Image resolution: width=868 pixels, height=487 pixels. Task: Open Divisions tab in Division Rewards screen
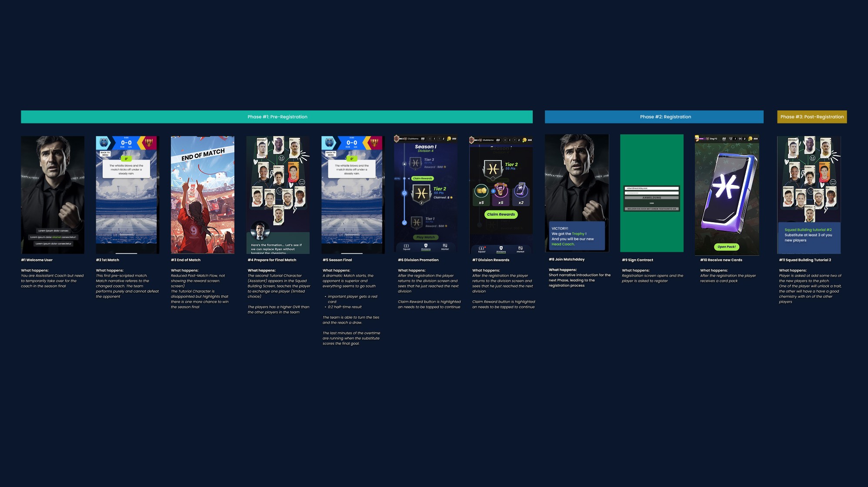click(x=501, y=249)
